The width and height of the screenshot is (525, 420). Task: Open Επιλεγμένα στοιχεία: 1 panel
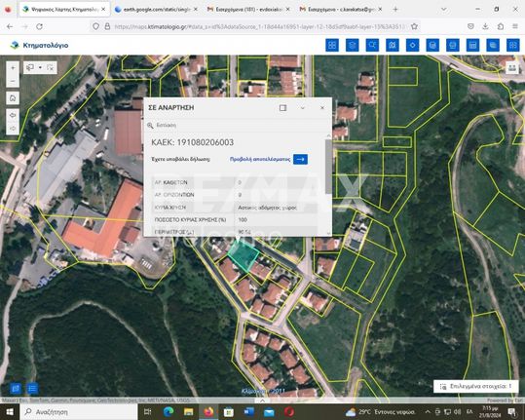coord(476,386)
